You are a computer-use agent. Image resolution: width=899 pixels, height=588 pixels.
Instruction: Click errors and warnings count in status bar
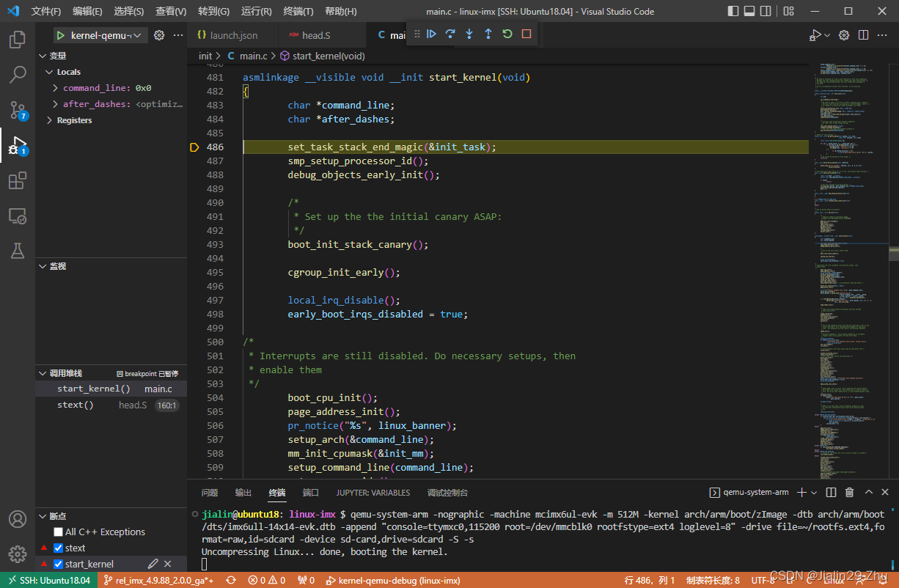(x=267, y=580)
